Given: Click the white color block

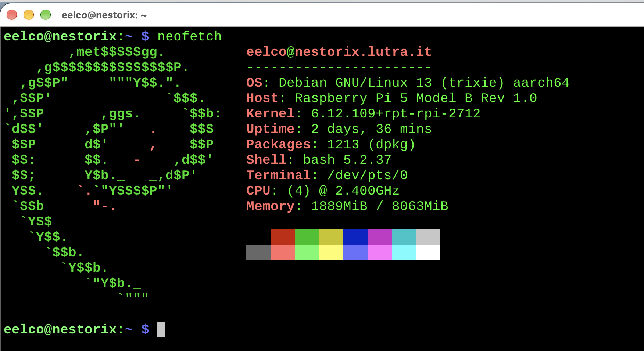Looking at the screenshot, I should pos(428,252).
